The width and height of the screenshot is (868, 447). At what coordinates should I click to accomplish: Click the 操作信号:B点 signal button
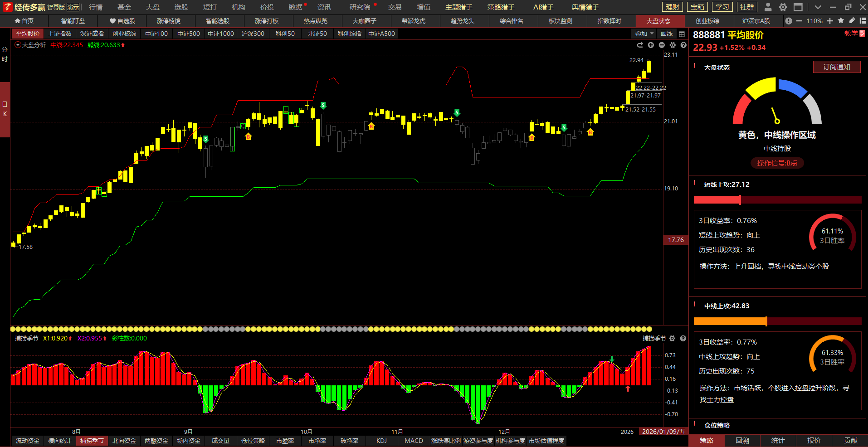777,163
